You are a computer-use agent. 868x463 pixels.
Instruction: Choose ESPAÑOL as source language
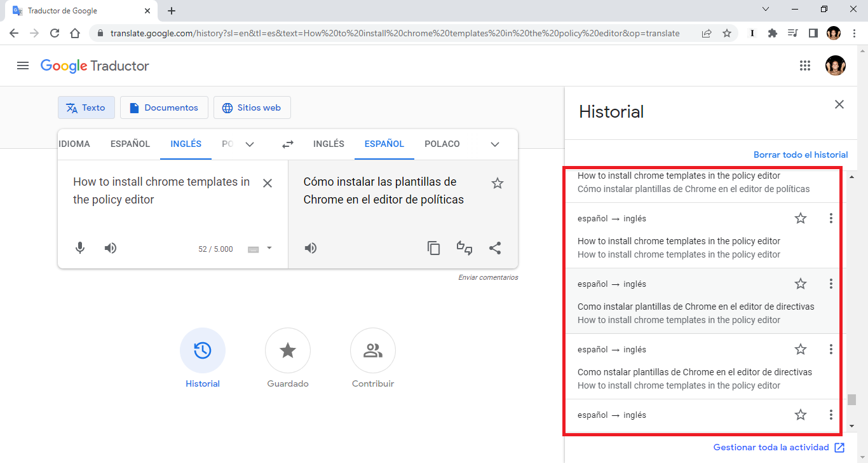130,144
